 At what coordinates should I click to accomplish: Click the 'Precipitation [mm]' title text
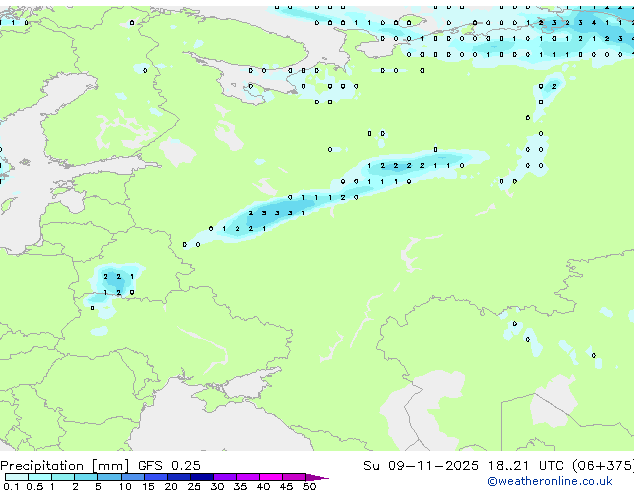pos(64,466)
